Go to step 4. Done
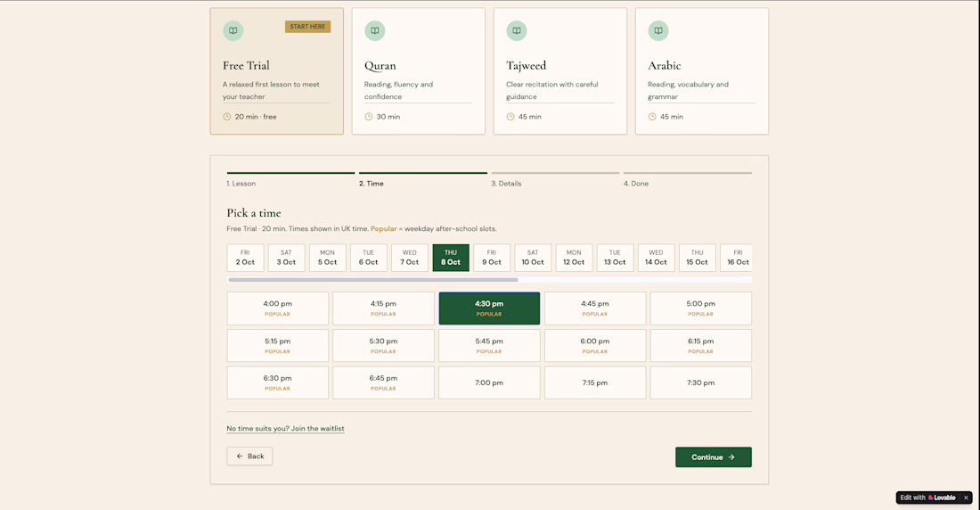This screenshot has width=980, height=510. tap(688, 179)
